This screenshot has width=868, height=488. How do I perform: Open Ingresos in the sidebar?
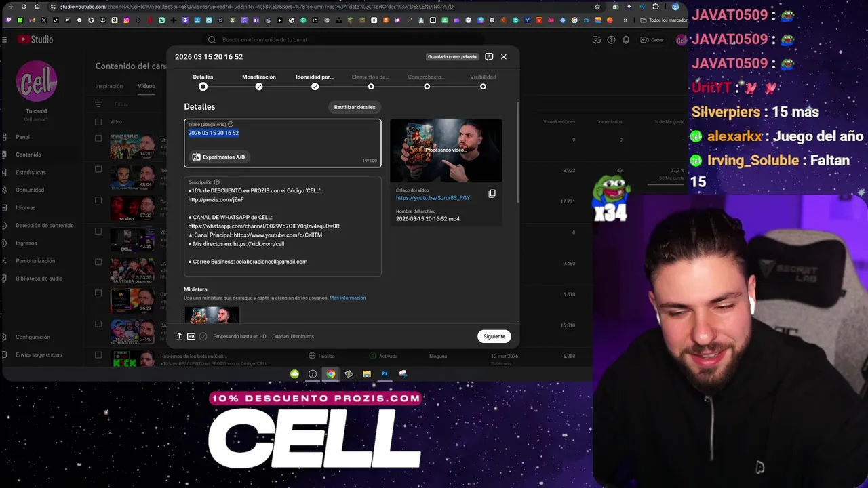(26, 243)
